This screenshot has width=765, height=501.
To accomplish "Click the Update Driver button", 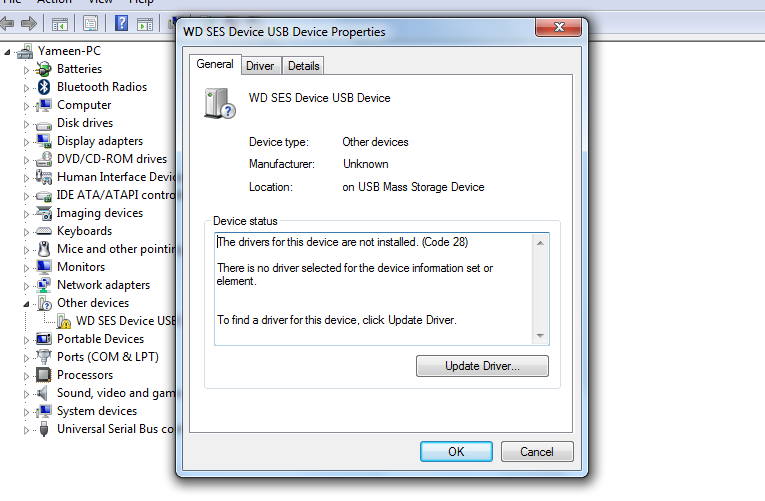I will [482, 366].
